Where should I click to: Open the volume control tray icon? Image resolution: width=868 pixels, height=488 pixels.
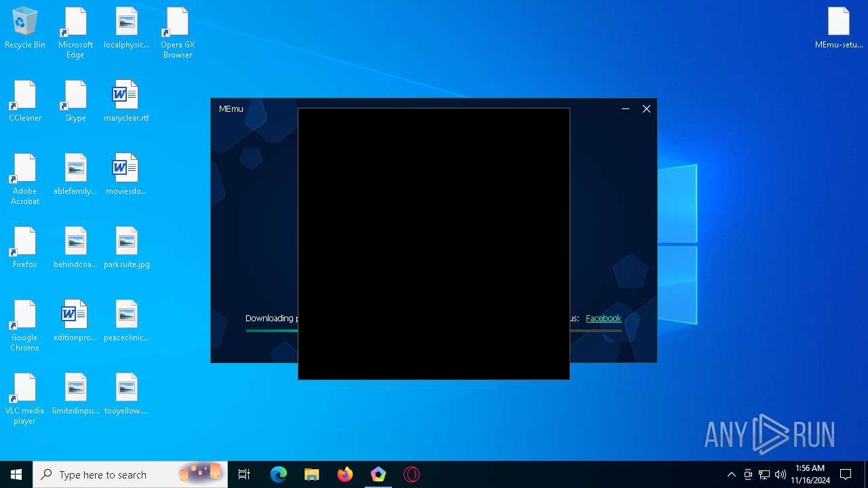781,474
